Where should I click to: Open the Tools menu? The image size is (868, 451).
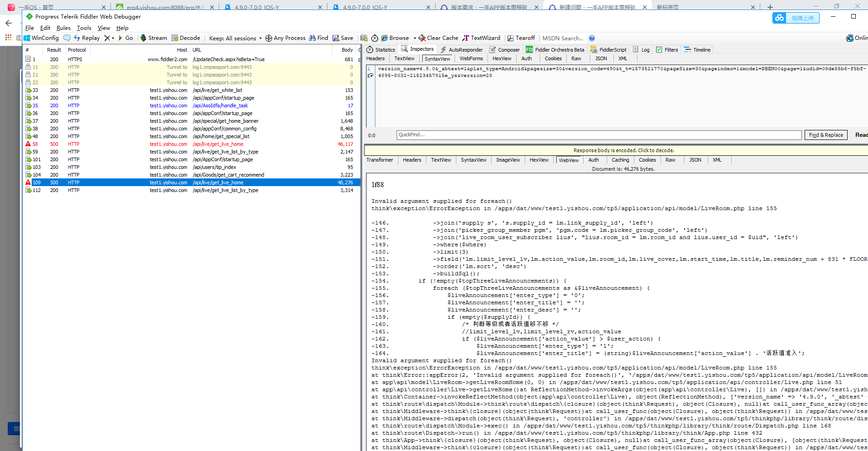click(x=84, y=28)
